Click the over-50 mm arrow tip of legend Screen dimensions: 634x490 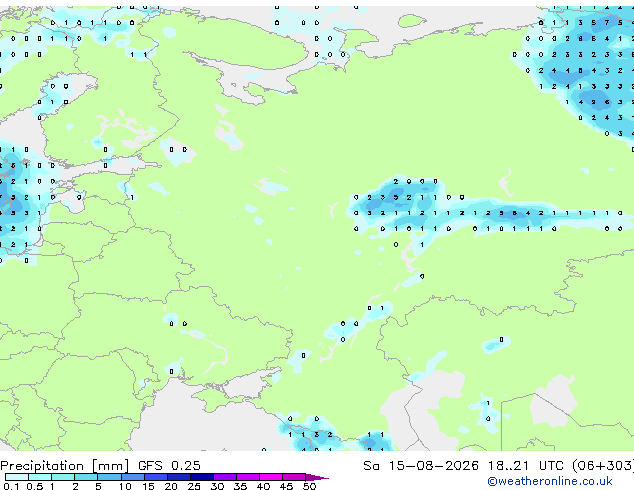pos(317,477)
